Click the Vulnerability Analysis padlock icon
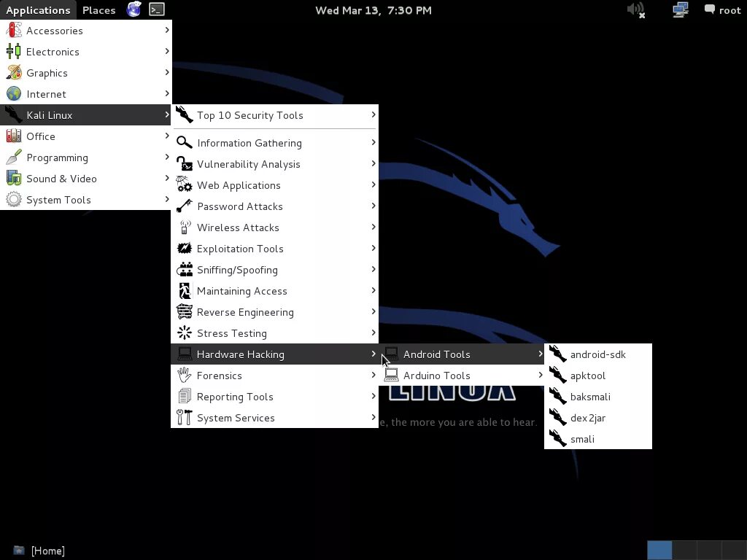 pos(185,164)
